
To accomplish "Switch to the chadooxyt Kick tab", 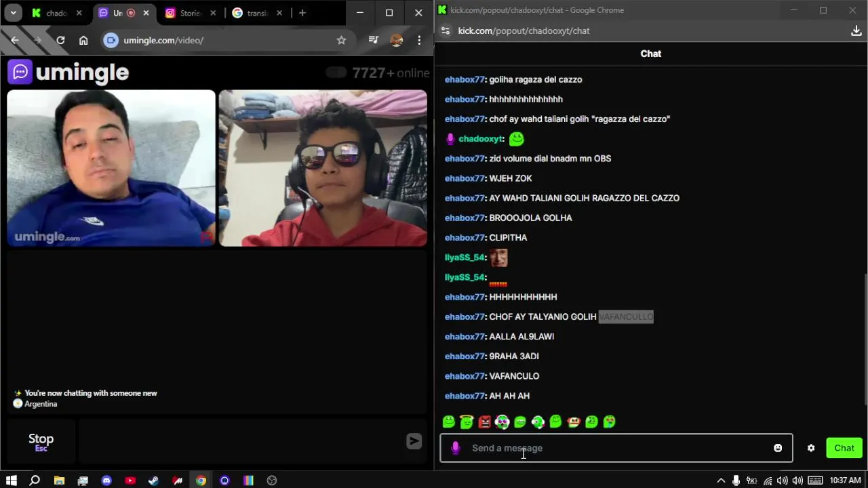I will click(57, 13).
